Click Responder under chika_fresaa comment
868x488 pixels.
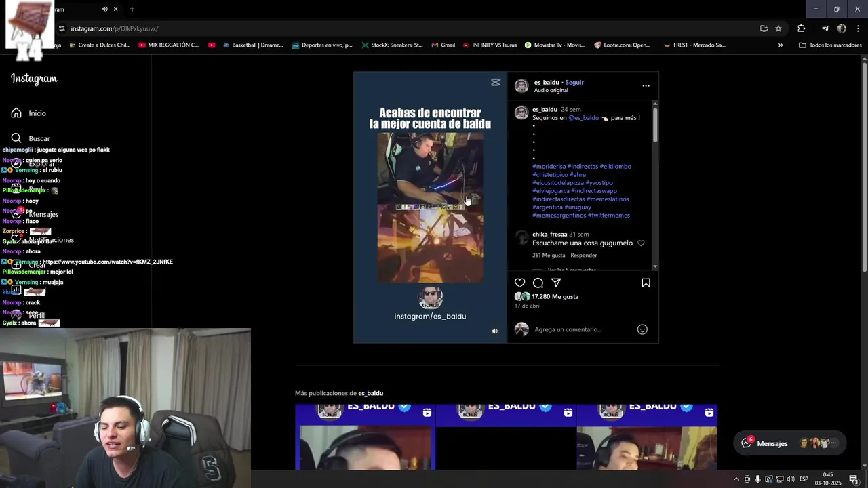[583, 256]
